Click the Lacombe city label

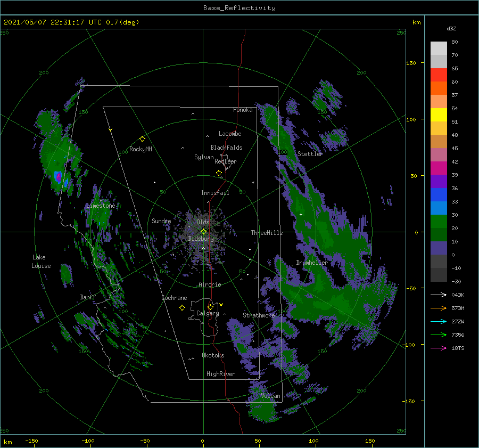(230, 134)
